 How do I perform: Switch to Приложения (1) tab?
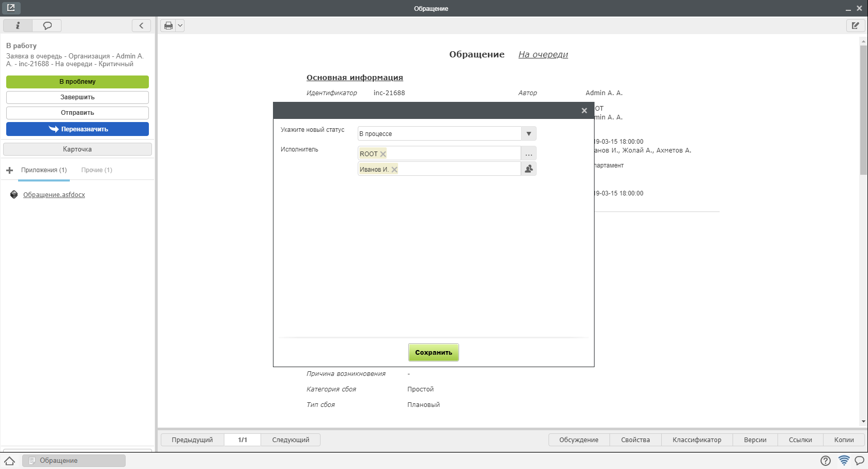tap(44, 170)
